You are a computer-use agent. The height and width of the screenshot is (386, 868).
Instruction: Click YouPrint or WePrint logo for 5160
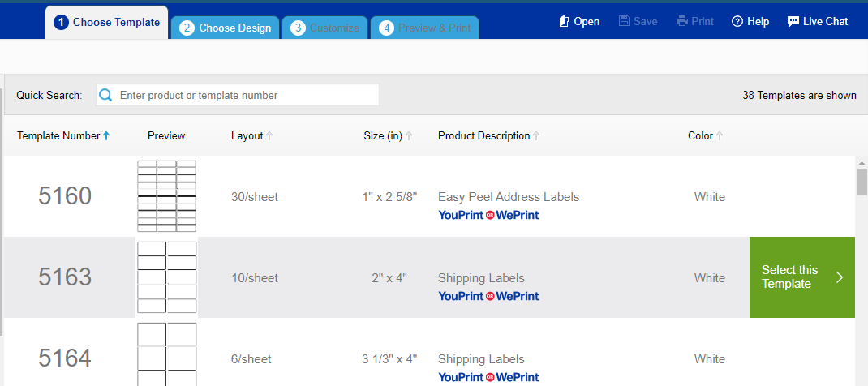(488, 215)
